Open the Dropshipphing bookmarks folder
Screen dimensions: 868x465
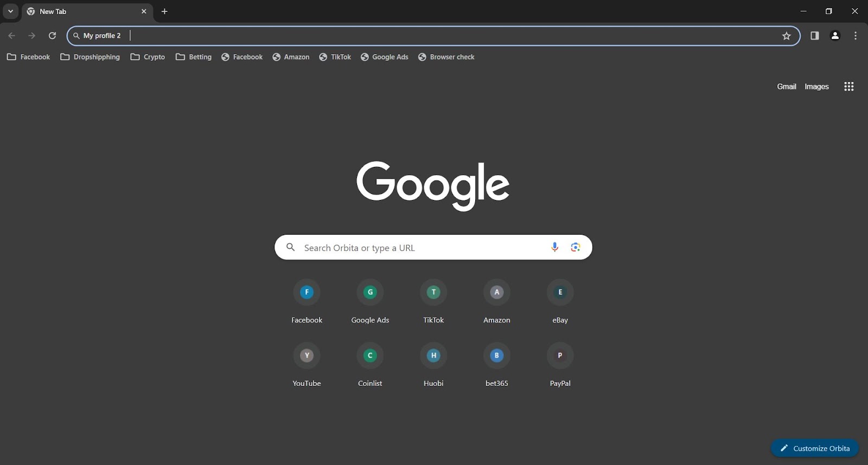click(90, 57)
